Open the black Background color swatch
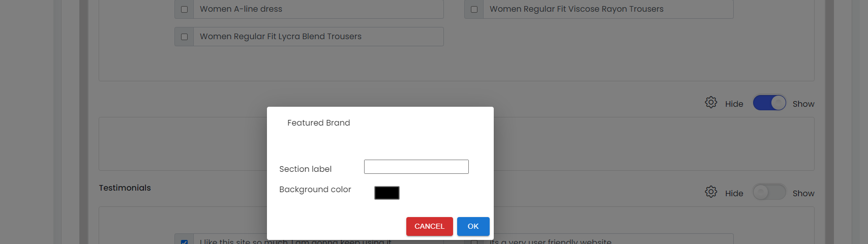 coord(387,193)
